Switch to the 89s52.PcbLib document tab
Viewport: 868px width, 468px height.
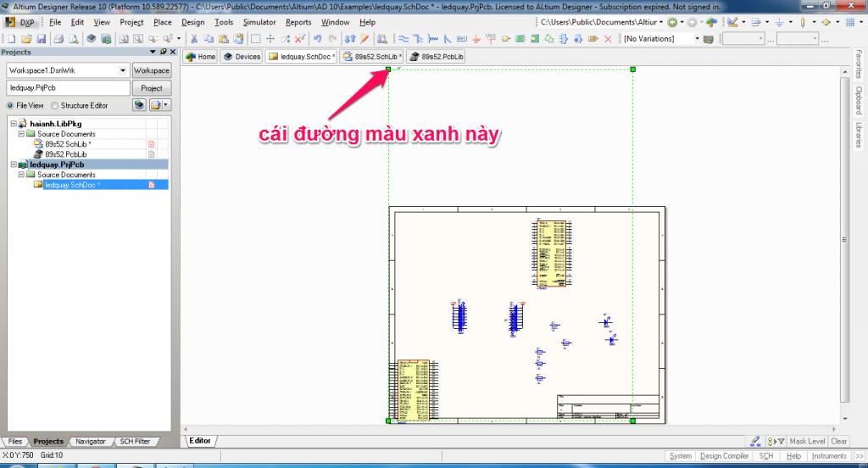[x=437, y=57]
